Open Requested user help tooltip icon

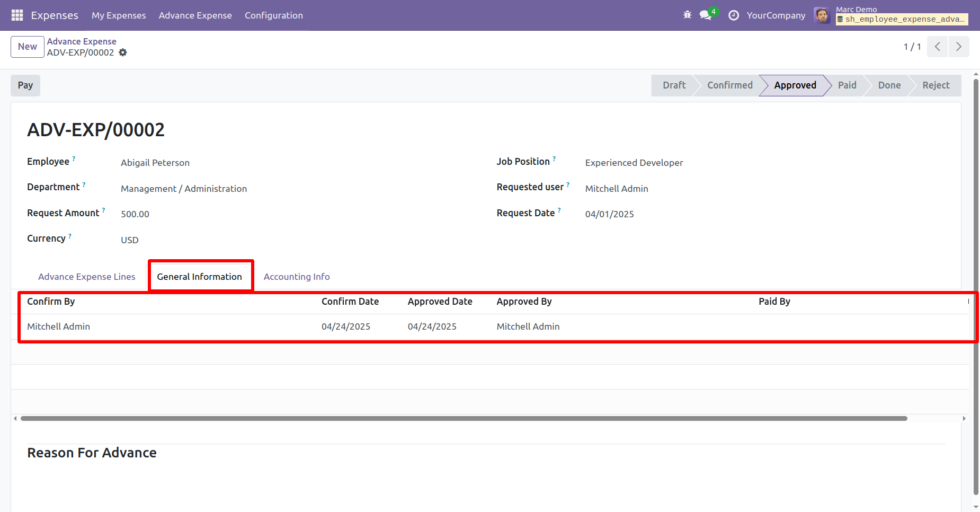click(x=568, y=184)
